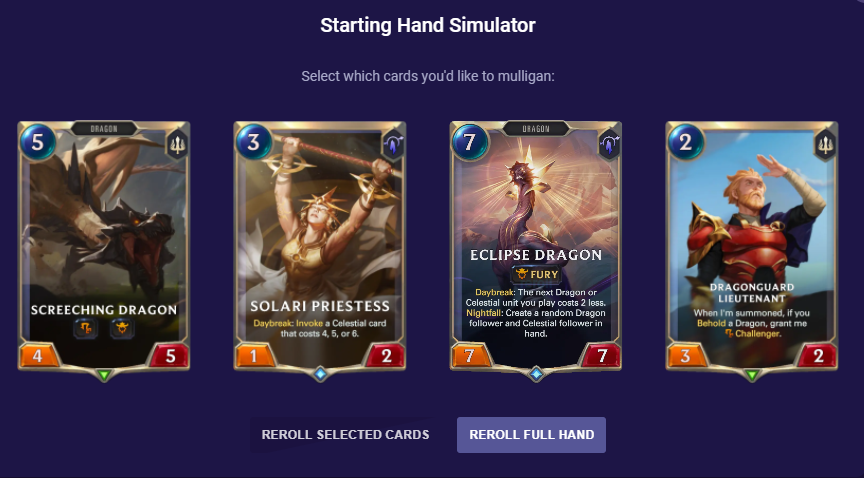The image size is (864, 478).
Task: Click the Fury keyword icon on Screeching Dragon
Action: coord(122,329)
